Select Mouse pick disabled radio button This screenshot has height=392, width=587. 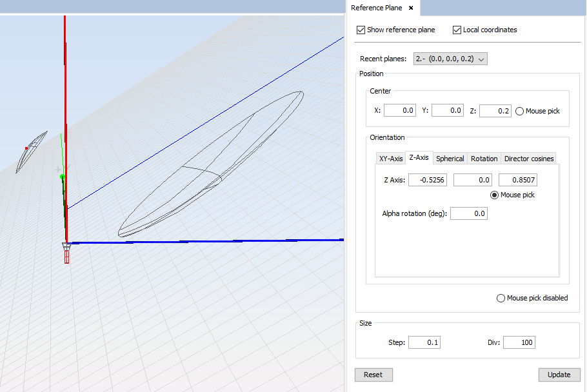click(501, 298)
